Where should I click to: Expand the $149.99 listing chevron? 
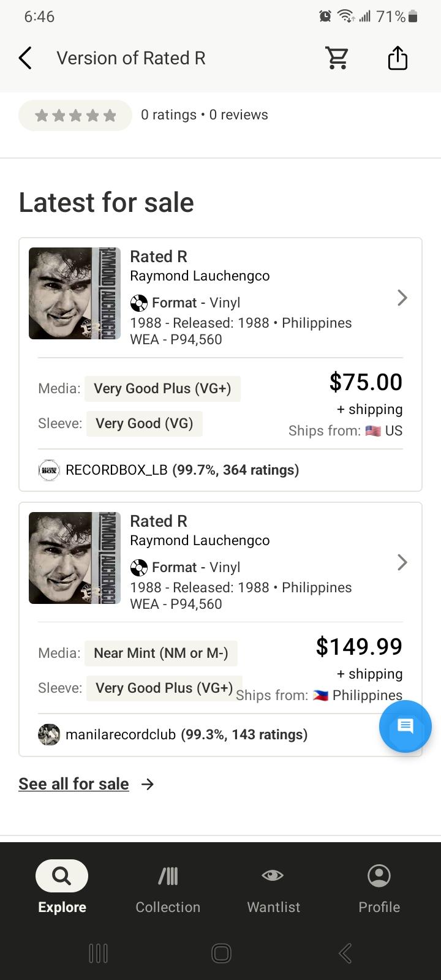tap(402, 562)
